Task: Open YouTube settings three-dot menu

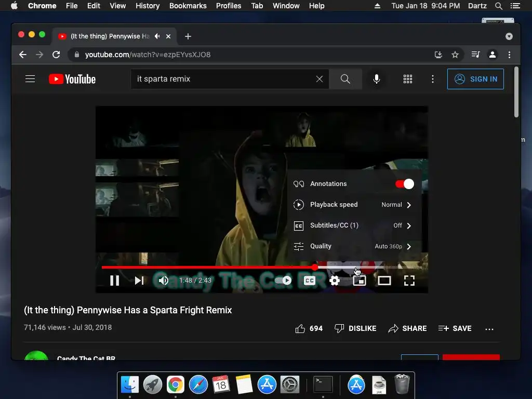Action: [x=433, y=79]
